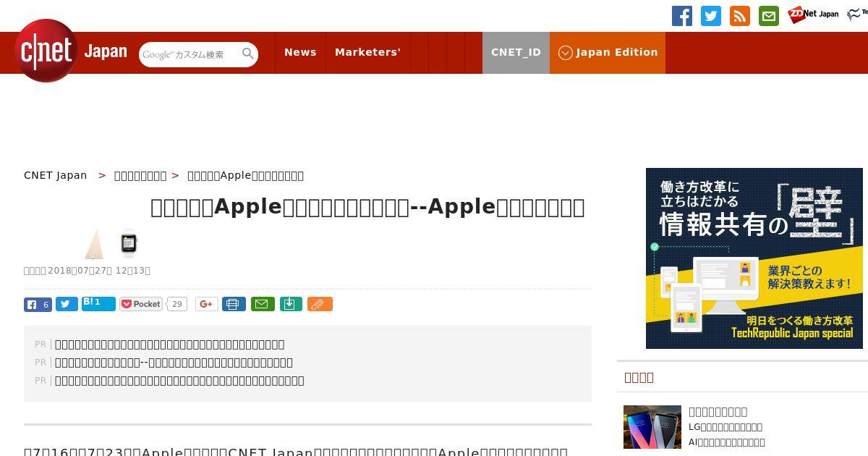This screenshot has height=456, width=868.
Task: Open the middle breadcrumb category link
Action: [x=140, y=175]
